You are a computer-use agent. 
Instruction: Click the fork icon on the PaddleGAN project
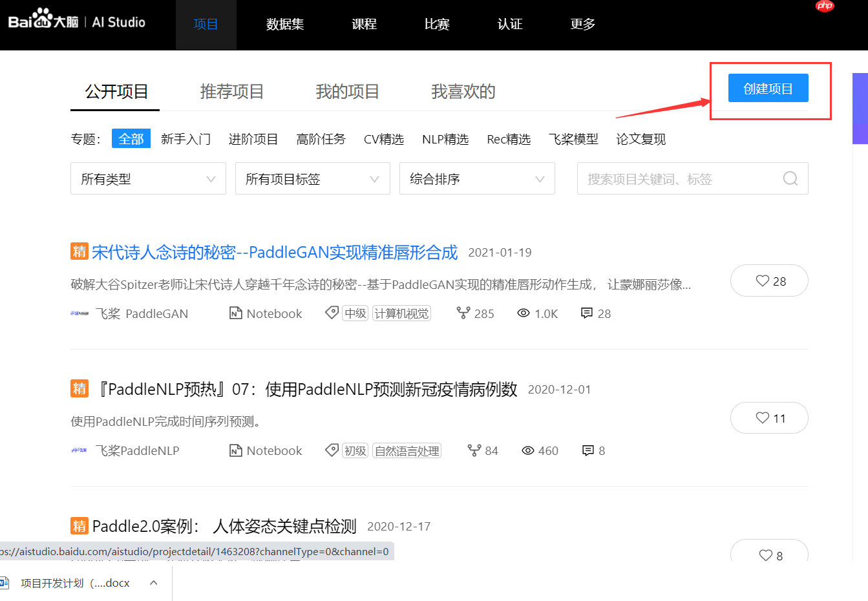pos(464,313)
